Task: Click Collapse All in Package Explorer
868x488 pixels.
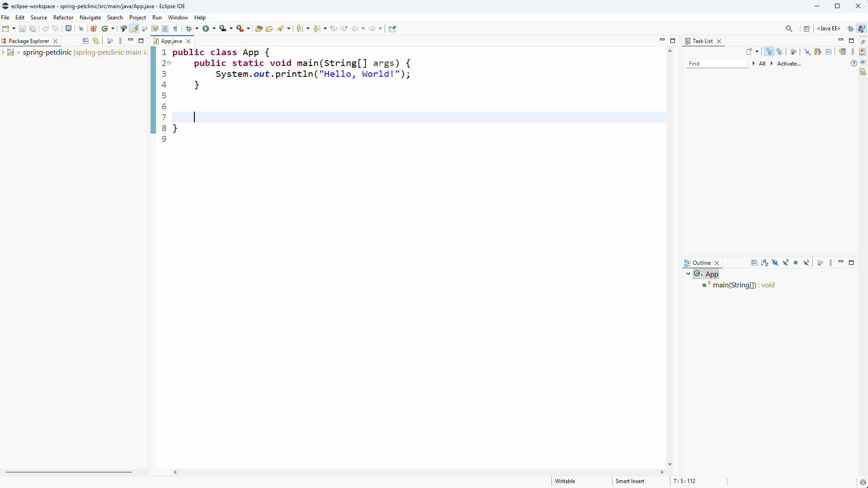Action: tap(85, 41)
